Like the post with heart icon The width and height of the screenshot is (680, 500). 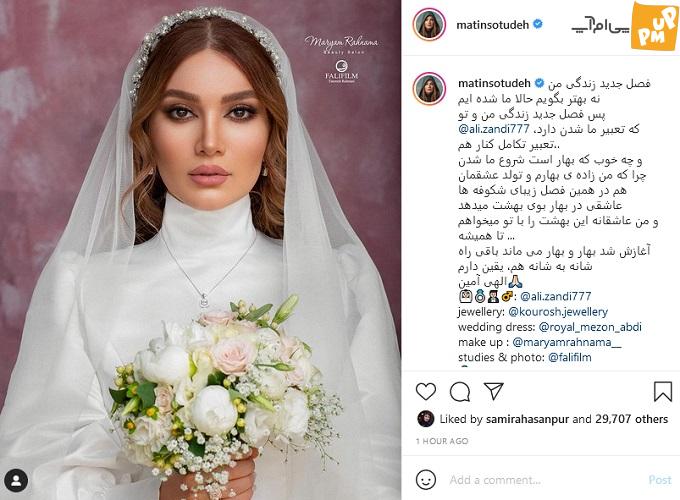425,392
